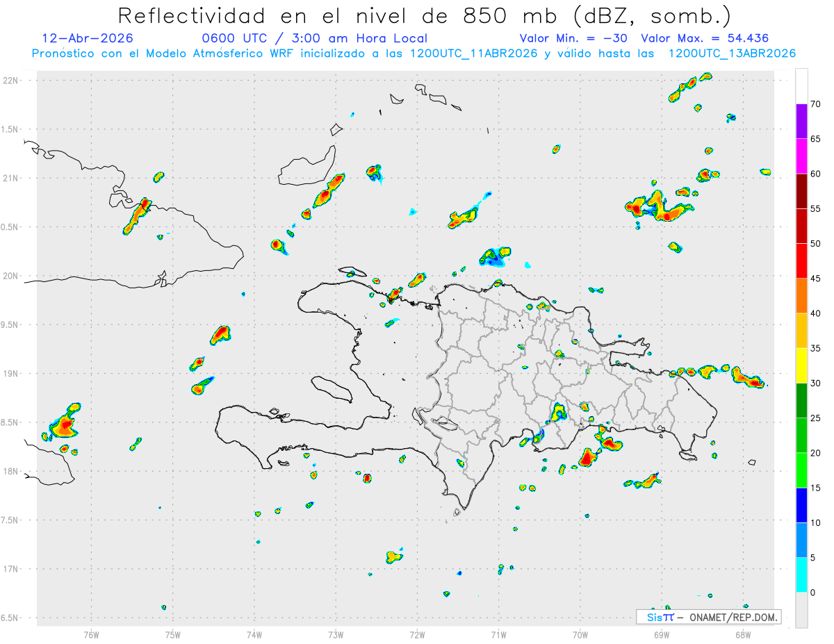Click the 18N latitude axis label
834x644 pixels.
(11, 471)
